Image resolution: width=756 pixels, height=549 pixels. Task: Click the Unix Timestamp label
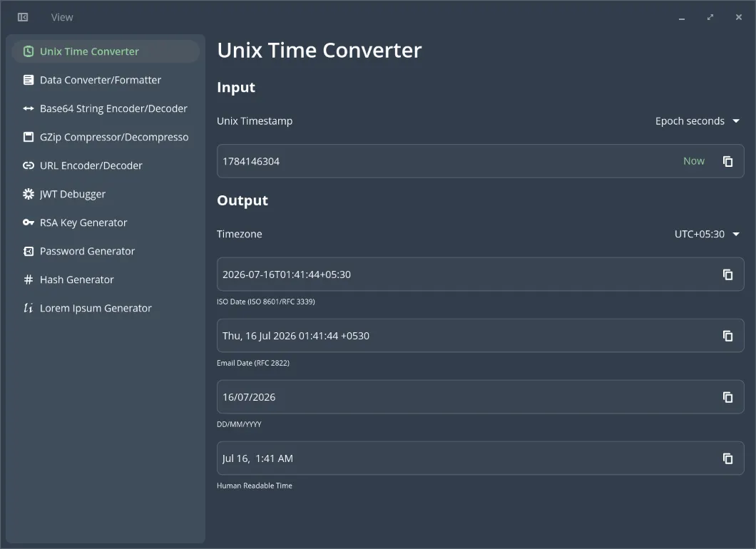(255, 121)
